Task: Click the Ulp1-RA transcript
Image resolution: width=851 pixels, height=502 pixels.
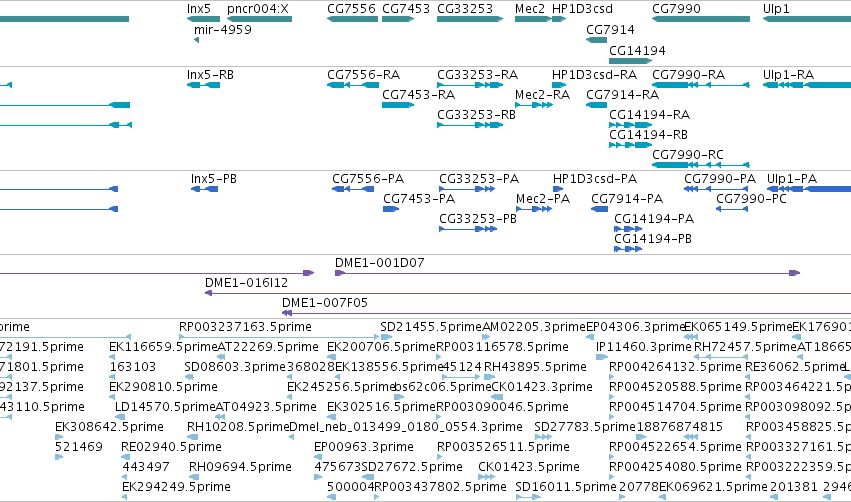Action: coord(806,85)
